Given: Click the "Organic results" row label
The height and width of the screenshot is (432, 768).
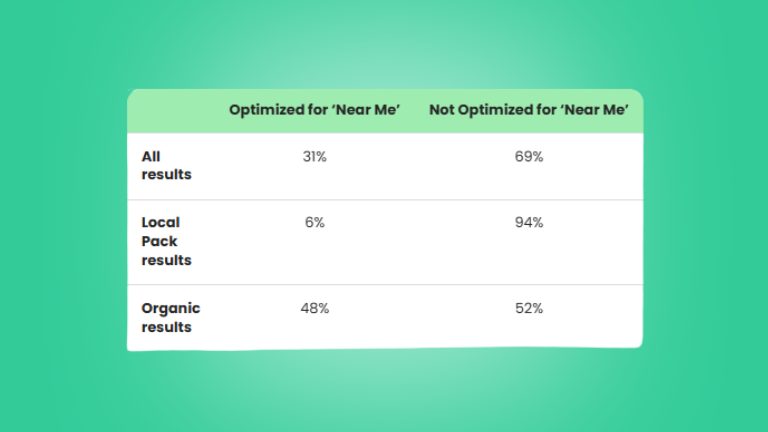Looking at the screenshot, I should point(170,317).
